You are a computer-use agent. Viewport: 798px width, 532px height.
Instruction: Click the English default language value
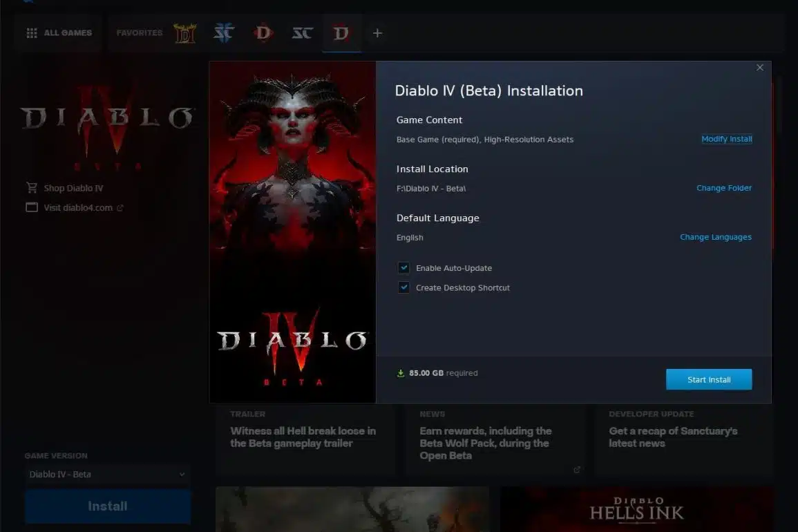(x=410, y=238)
